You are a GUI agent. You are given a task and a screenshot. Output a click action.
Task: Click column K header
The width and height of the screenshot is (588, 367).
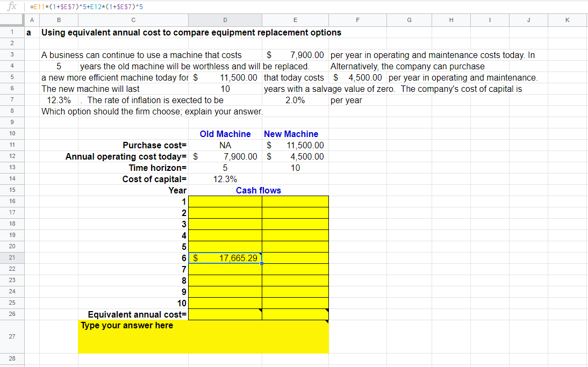[567, 19]
